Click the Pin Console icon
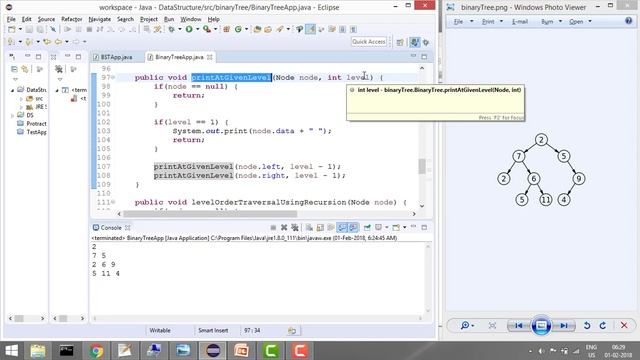The image size is (640, 360). pos(367,227)
